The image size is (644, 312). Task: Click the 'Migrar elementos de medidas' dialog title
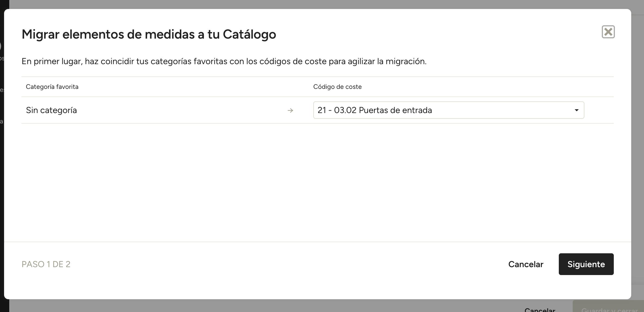pos(149,34)
